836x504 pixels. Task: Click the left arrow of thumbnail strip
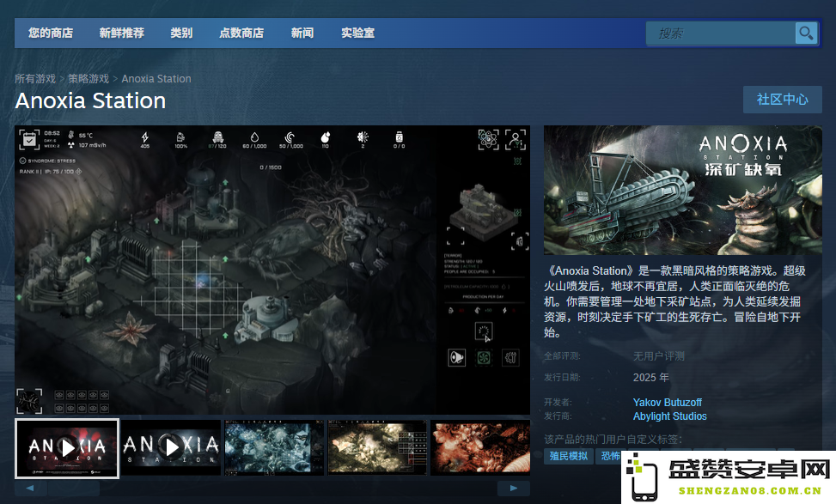click(30, 488)
